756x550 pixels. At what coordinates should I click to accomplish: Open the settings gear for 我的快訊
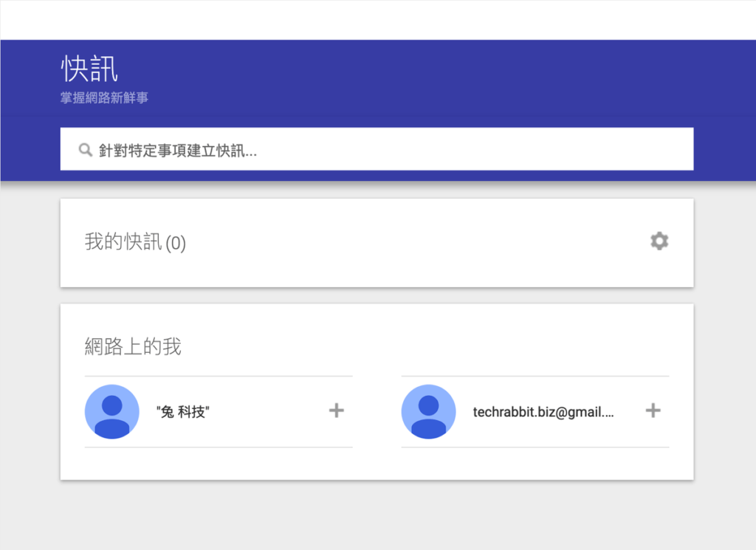pos(659,241)
